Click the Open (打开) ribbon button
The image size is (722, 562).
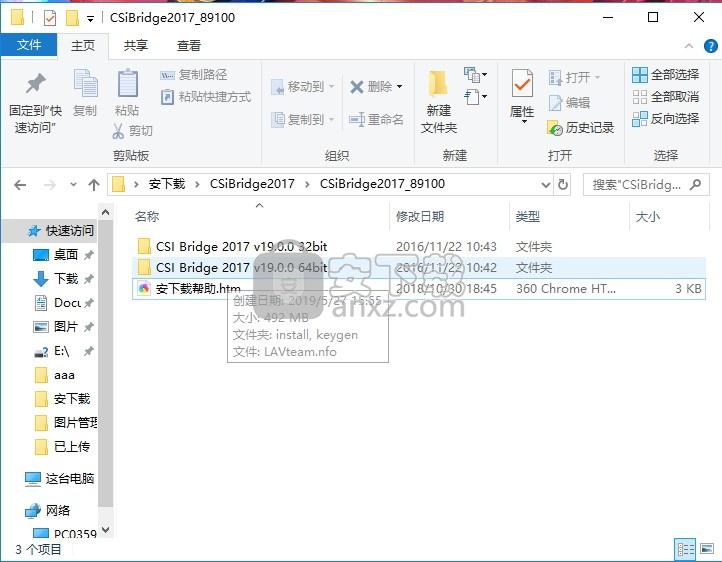click(x=575, y=77)
